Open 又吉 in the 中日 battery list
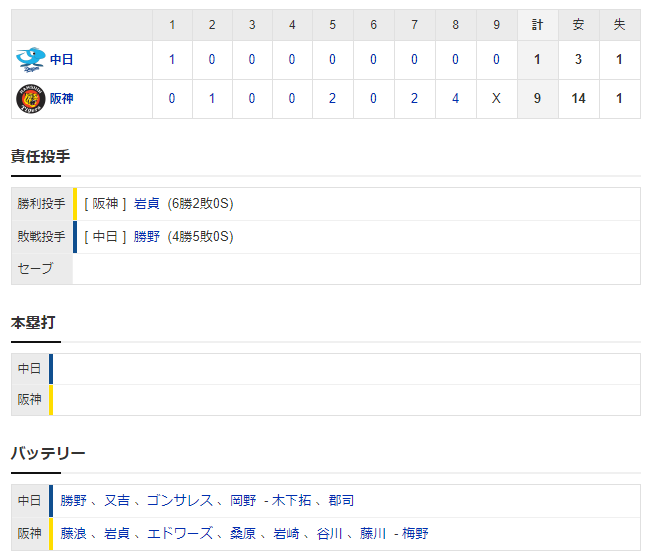650x557 pixels. [x=116, y=500]
